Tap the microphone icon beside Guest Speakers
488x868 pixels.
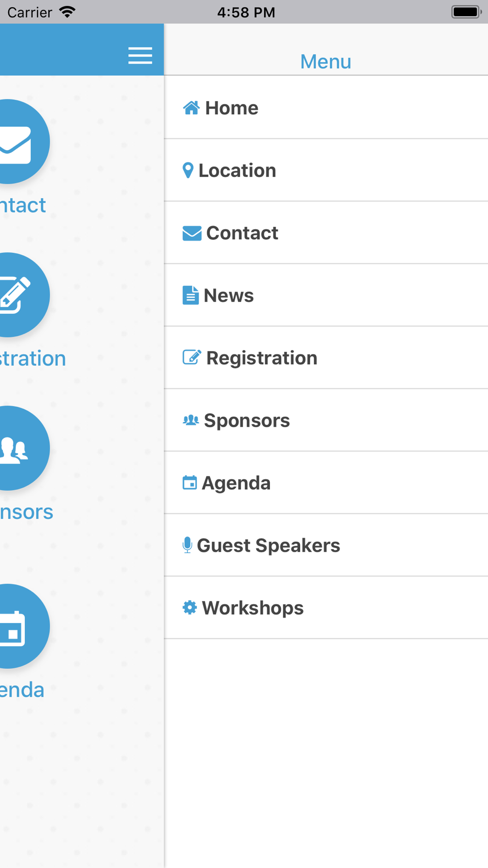[187, 545]
